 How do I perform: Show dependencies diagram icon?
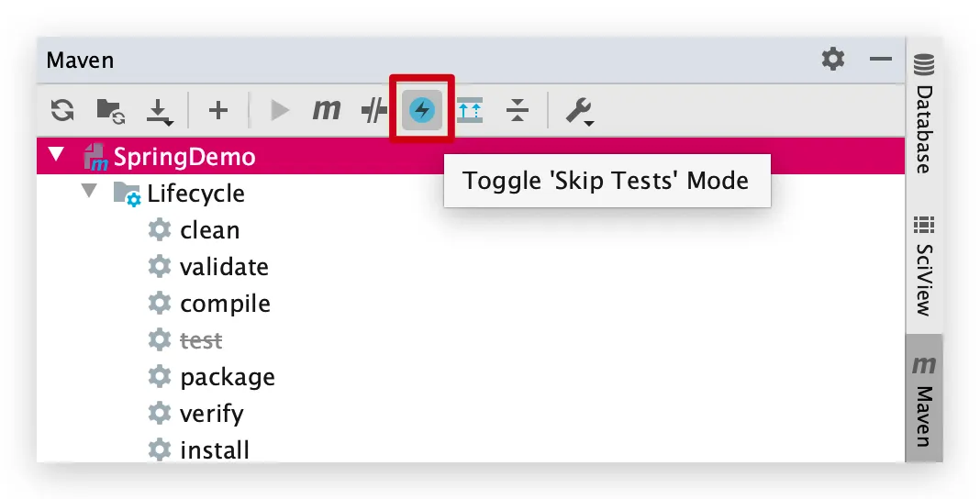click(x=470, y=111)
